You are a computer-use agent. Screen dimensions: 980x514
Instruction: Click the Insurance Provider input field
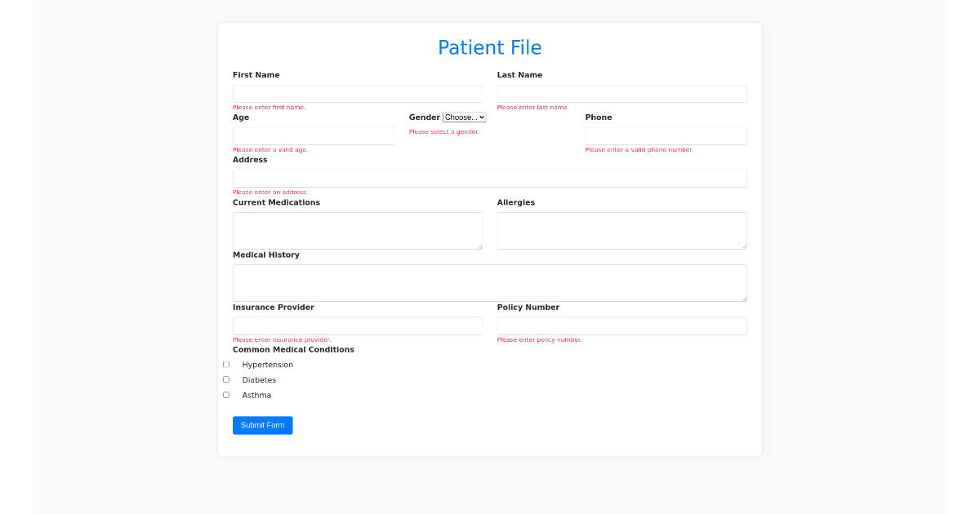pyautogui.click(x=358, y=326)
